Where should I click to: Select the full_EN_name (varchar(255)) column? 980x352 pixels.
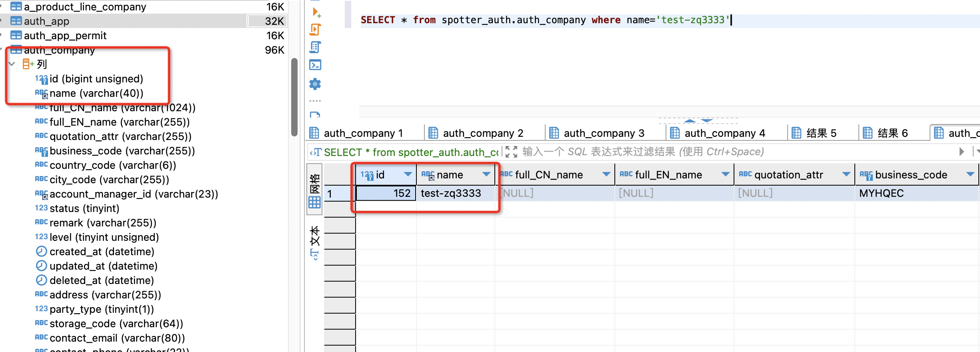pyautogui.click(x=120, y=122)
